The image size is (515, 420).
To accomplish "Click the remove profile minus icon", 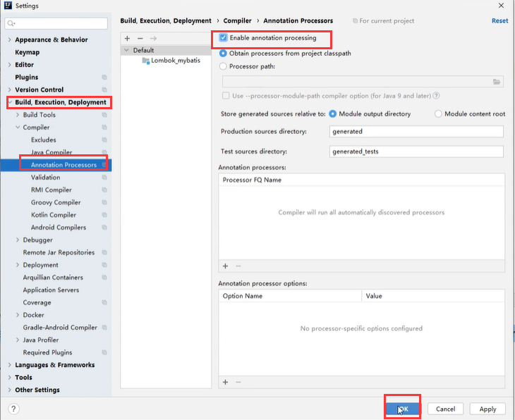I will [140, 38].
